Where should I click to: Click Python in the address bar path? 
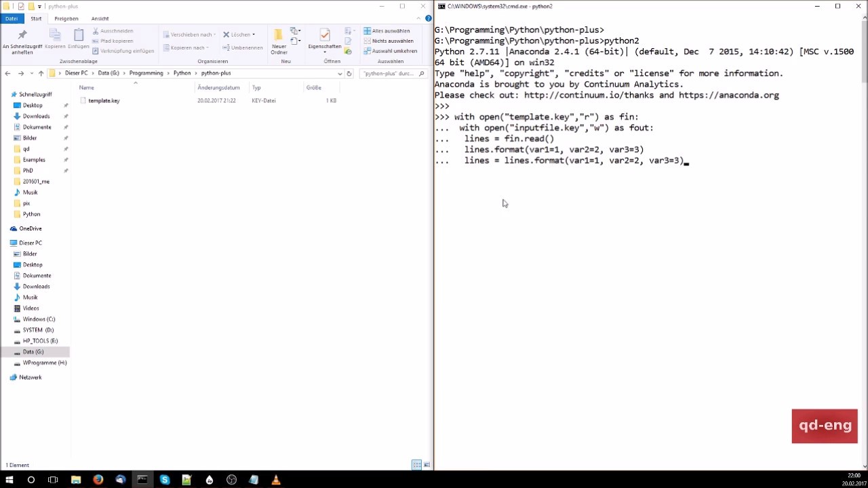182,73
